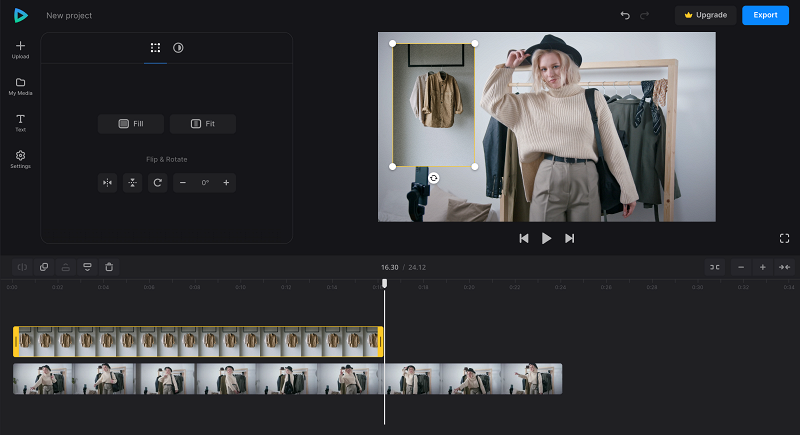Select the Text tool

pyautogui.click(x=20, y=123)
